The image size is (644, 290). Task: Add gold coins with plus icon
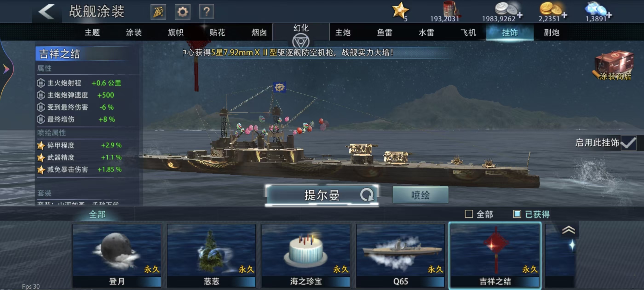(564, 15)
